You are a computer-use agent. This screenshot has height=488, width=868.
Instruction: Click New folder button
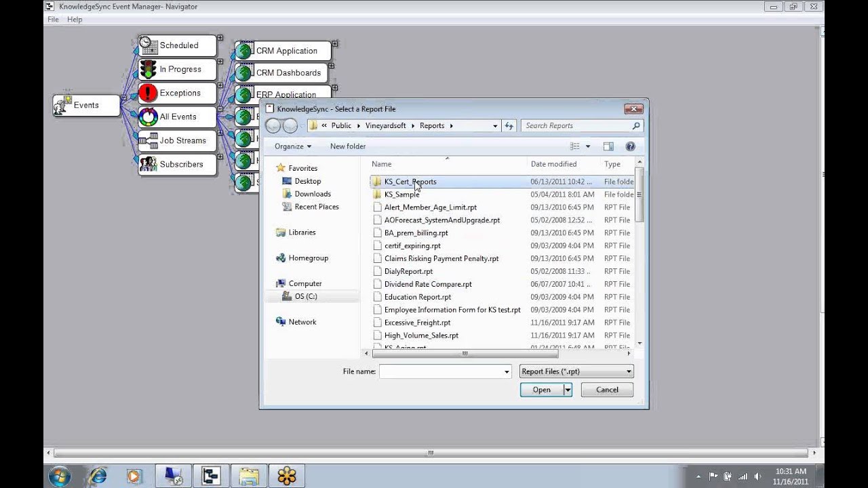pyautogui.click(x=348, y=146)
